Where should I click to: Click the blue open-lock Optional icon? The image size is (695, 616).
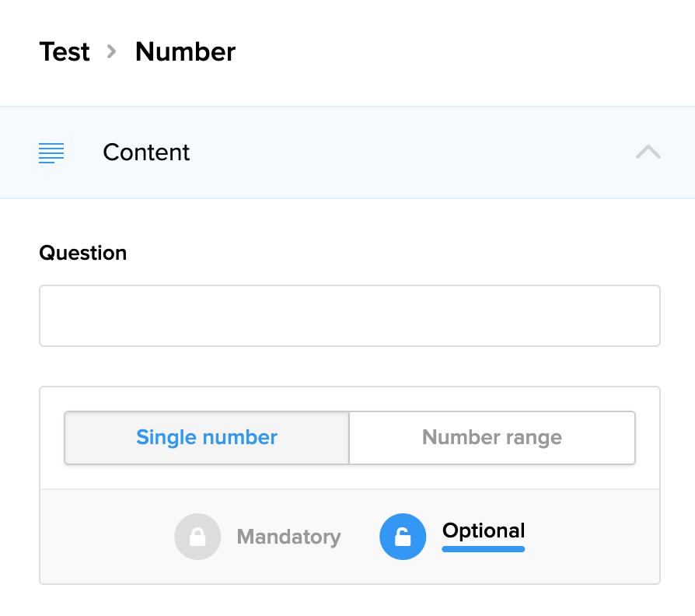403,537
